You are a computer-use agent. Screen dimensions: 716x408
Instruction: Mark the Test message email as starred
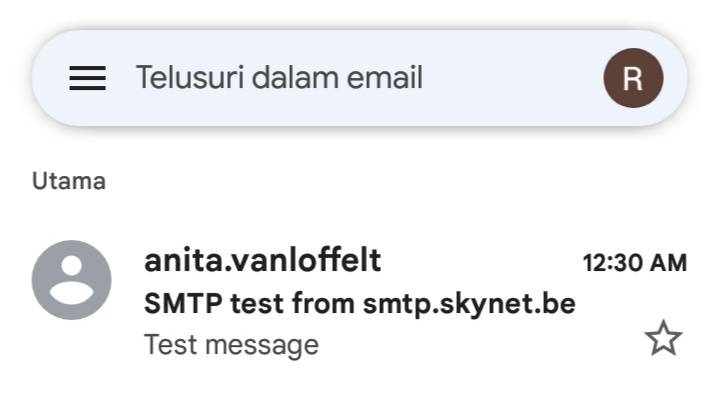click(x=662, y=339)
